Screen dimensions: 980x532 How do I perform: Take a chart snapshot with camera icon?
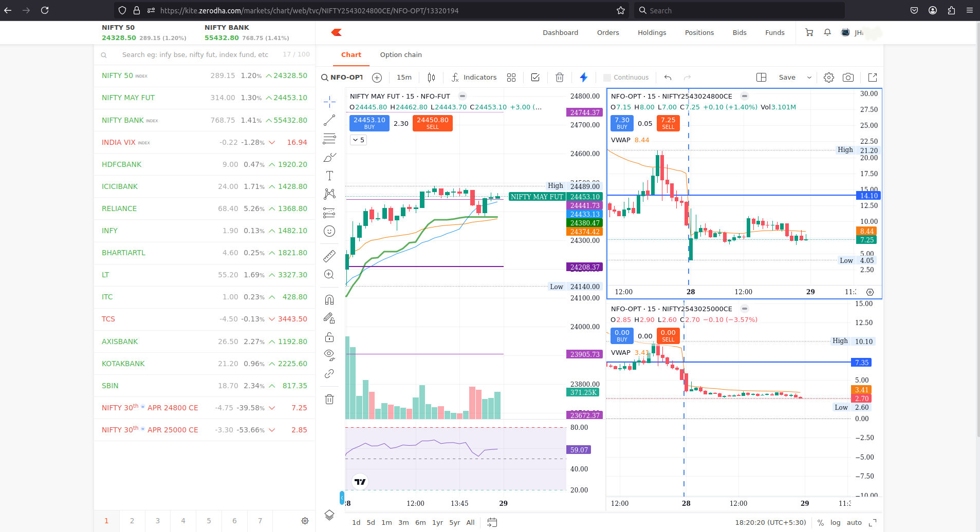[848, 78]
